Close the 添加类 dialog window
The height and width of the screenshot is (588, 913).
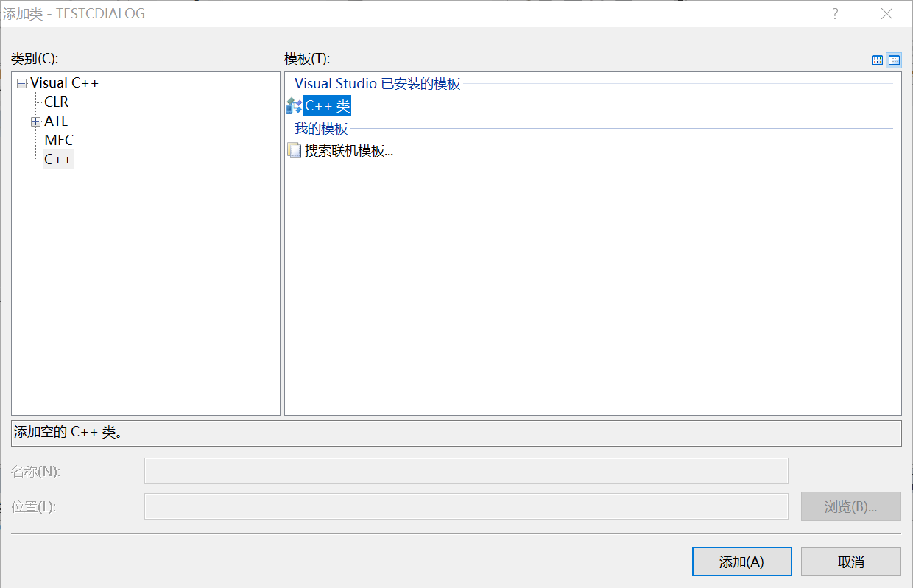[x=887, y=14]
